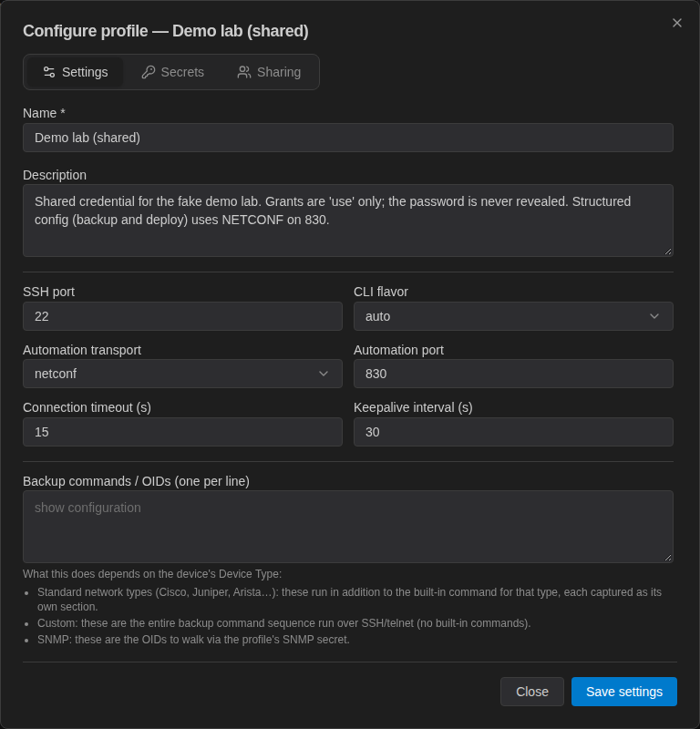Click the 'SNMP: these are the OIDs' bullet
This screenshot has width=700, height=729.
point(193,640)
